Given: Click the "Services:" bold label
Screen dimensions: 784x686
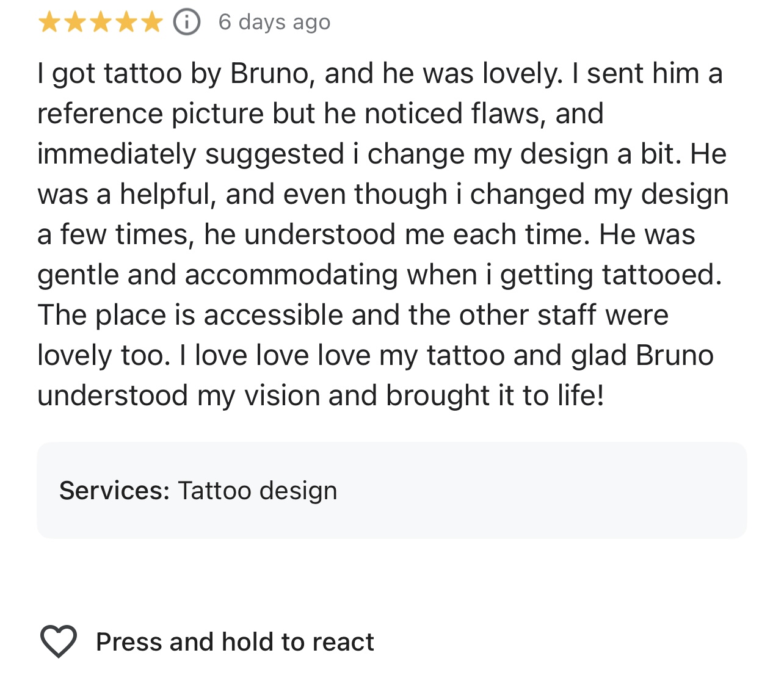Looking at the screenshot, I should click(114, 491).
